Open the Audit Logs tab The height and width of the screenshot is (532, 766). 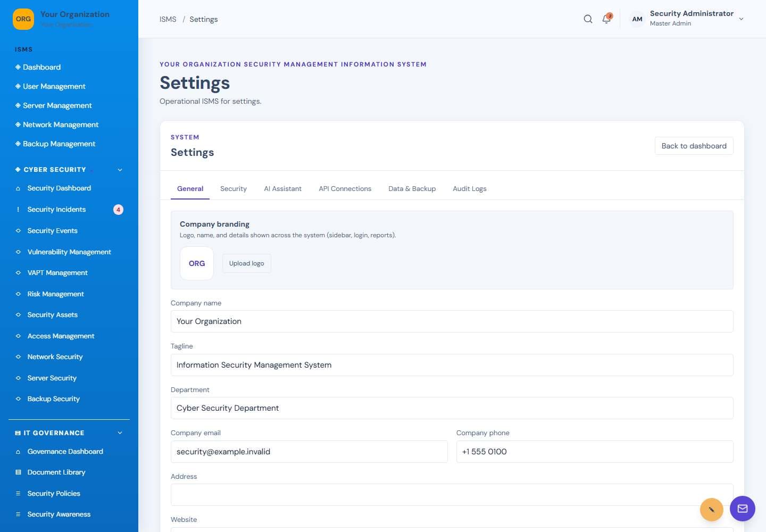[x=470, y=189]
